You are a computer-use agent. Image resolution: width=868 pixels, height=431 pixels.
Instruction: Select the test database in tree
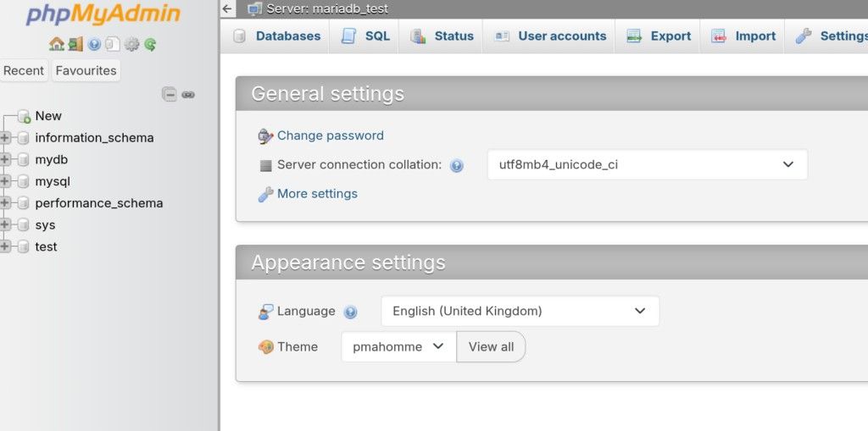tap(46, 247)
